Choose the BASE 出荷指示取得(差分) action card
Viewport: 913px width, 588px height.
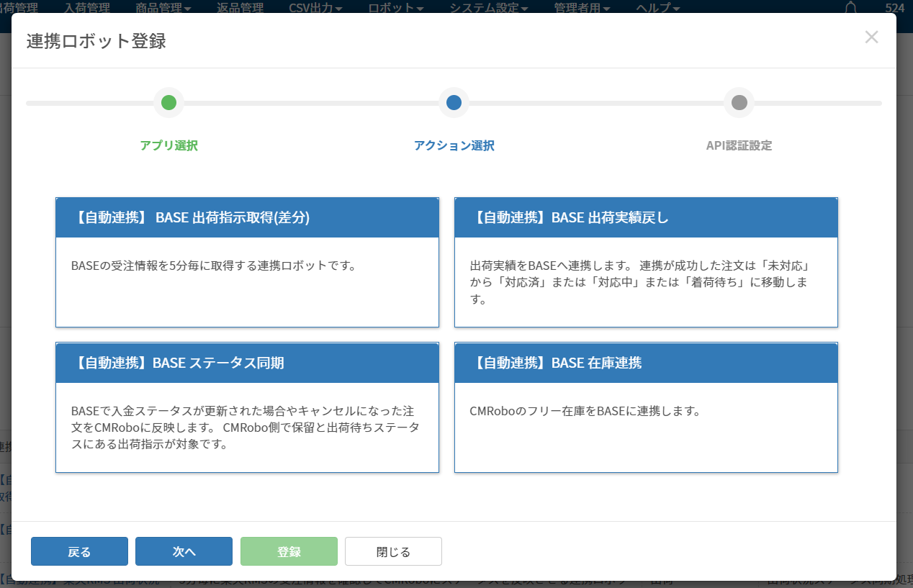point(247,263)
